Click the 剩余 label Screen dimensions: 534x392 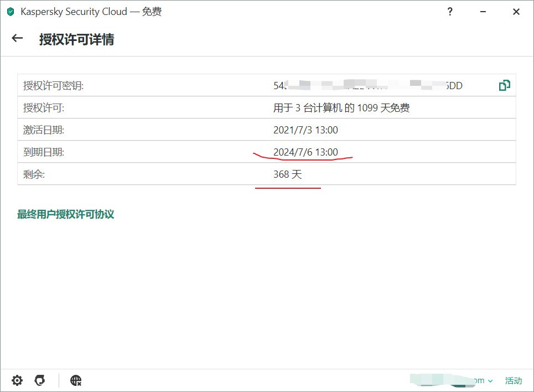[34, 174]
